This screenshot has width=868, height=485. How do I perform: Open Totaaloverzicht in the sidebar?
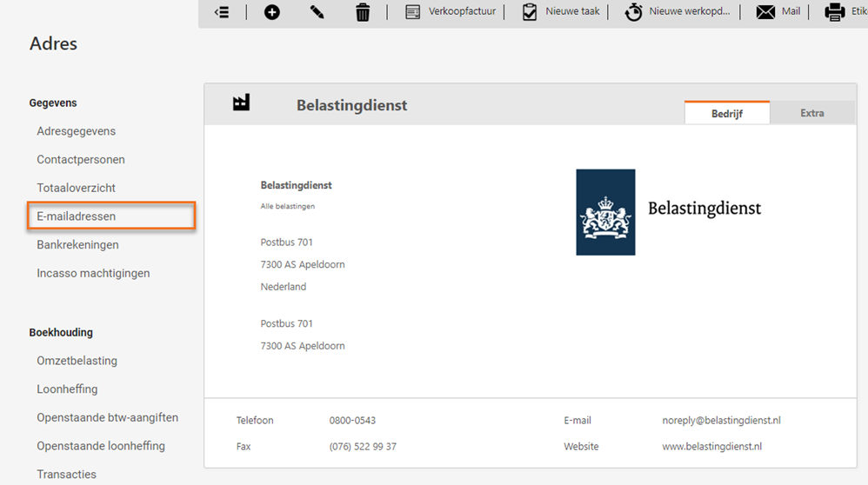[77, 188]
